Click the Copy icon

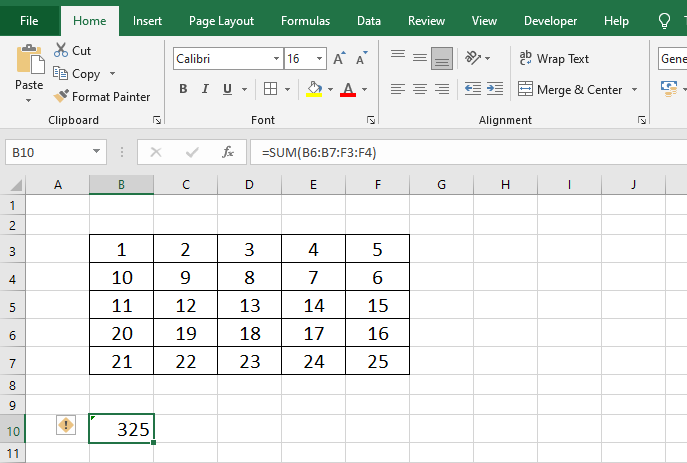pyautogui.click(x=60, y=73)
